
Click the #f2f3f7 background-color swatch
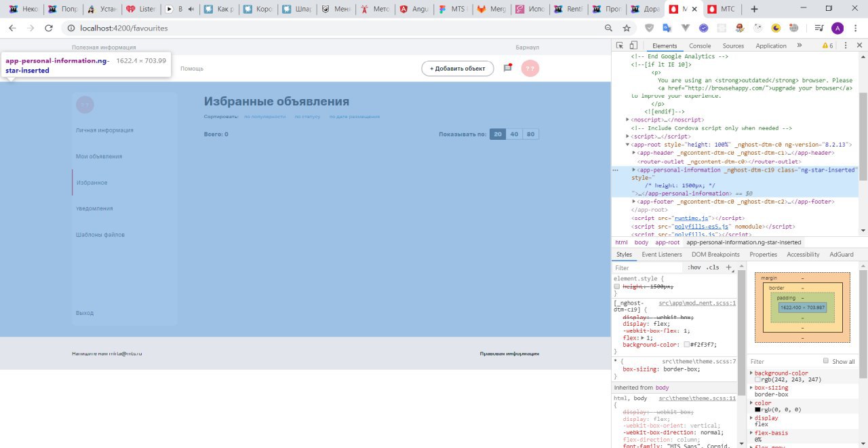point(687,345)
